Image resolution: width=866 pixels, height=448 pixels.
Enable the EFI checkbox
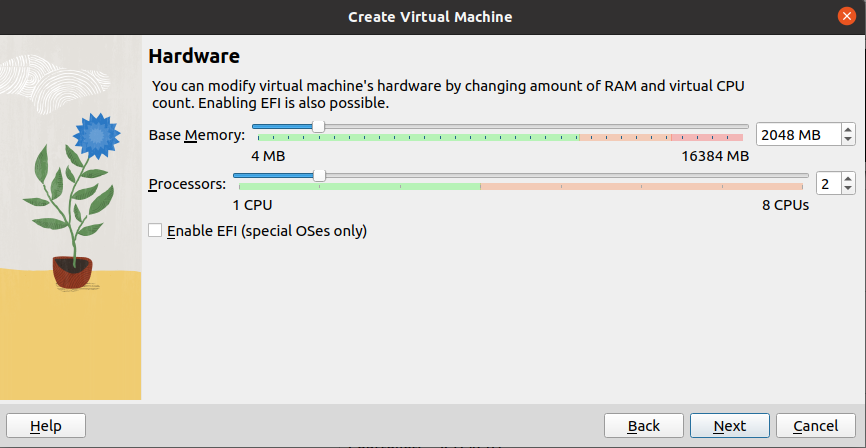point(155,231)
